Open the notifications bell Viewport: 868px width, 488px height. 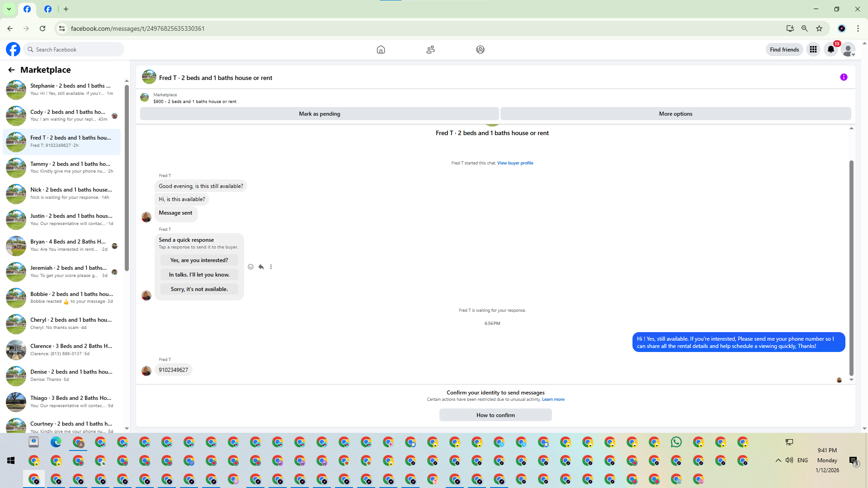point(831,50)
